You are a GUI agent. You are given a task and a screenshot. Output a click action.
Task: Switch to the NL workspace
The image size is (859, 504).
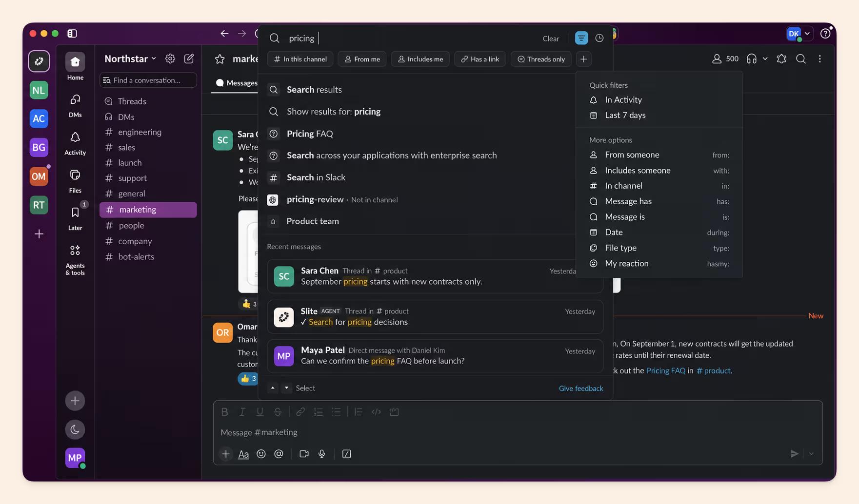pyautogui.click(x=39, y=90)
